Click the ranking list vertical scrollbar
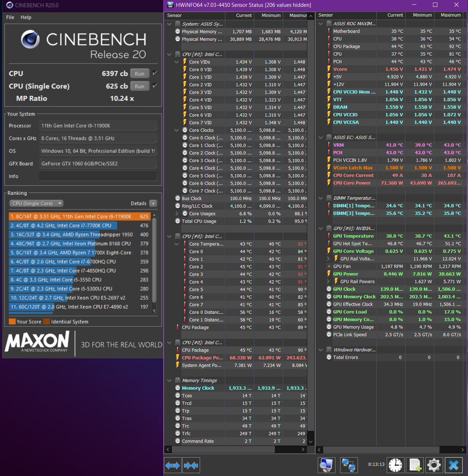Screen dimensions: 468x476 coord(155,260)
